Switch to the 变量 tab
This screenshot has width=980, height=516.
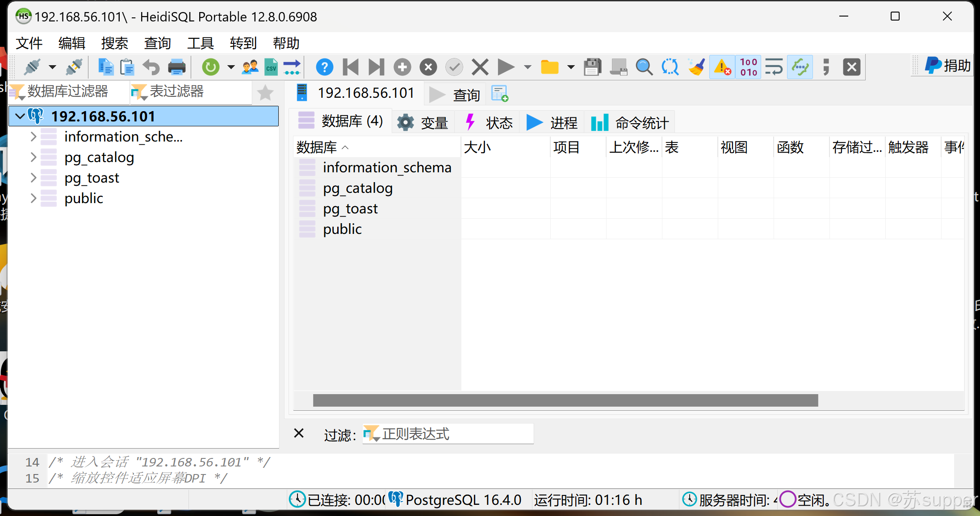point(423,122)
